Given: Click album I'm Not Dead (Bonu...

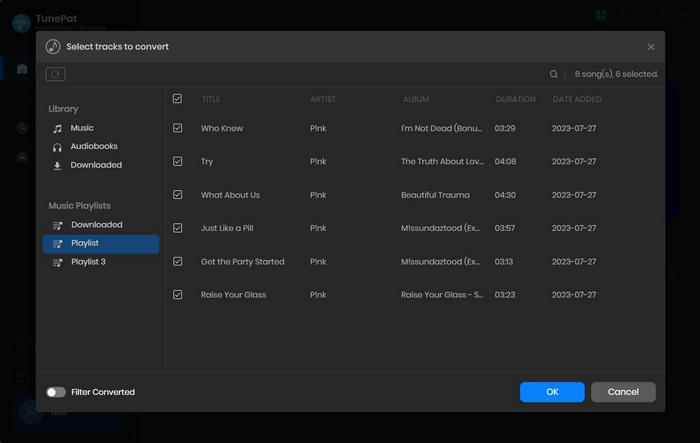Looking at the screenshot, I should pyautogui.click(x=442, y=128).
